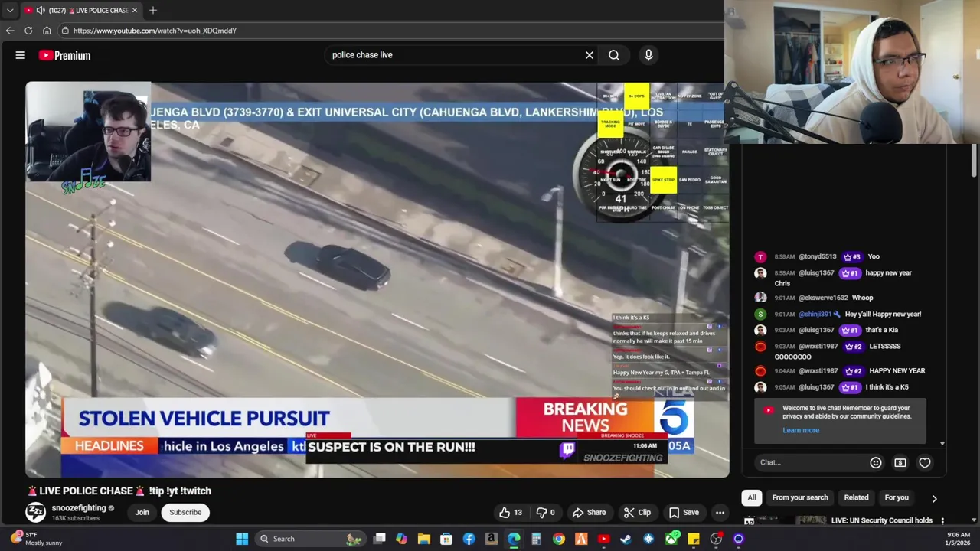The height and width of the screenshot is (551, 980).
Task: Start voice search with the microphone
Action: point(648,55)
